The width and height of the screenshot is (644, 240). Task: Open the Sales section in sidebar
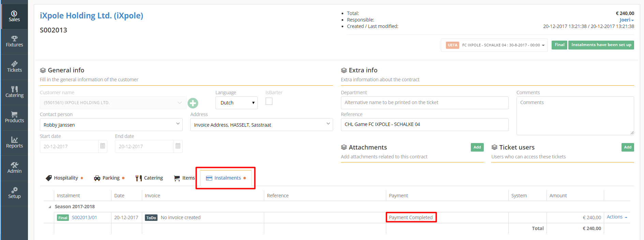[14, 16]
